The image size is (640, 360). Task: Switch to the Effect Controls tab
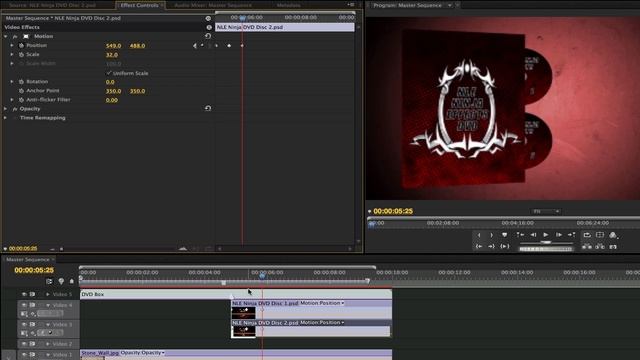pos(139,5)
